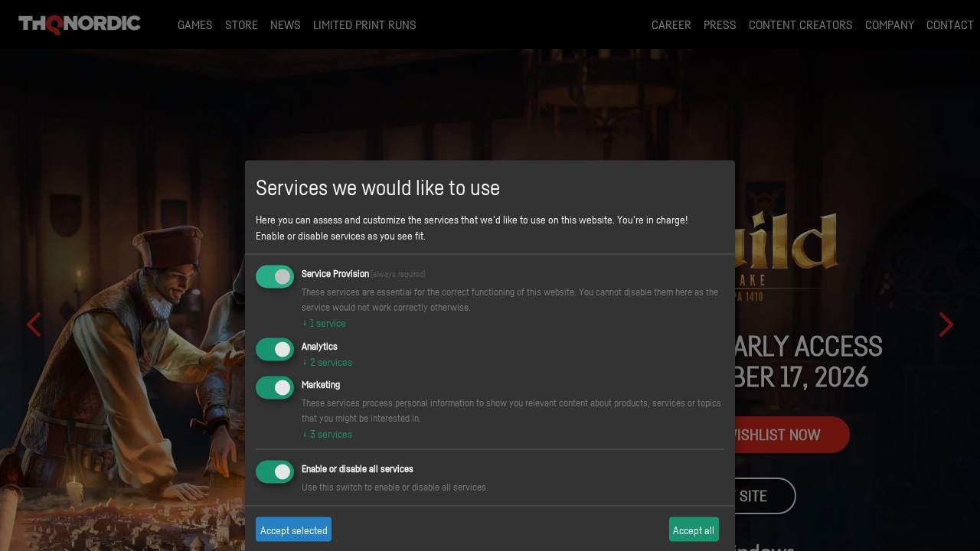
Task: Click the 'Services we would like to use' heading
Action: point(377,188)
